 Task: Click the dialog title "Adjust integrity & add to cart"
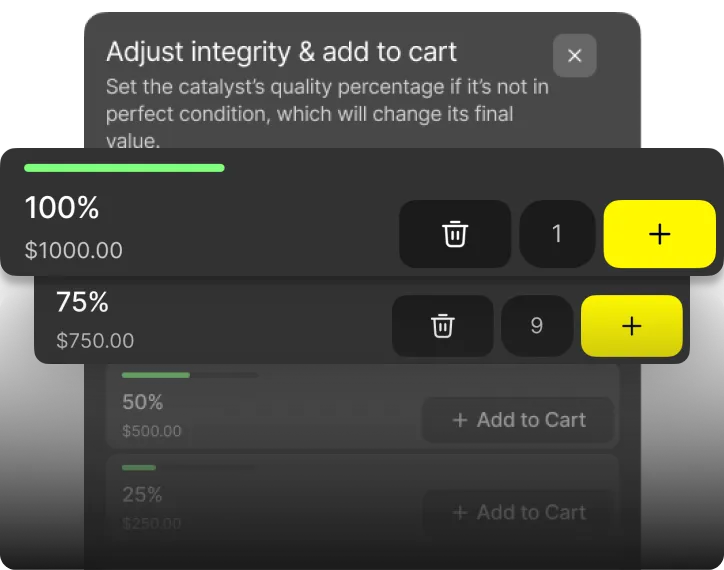(x=281, y=52)
